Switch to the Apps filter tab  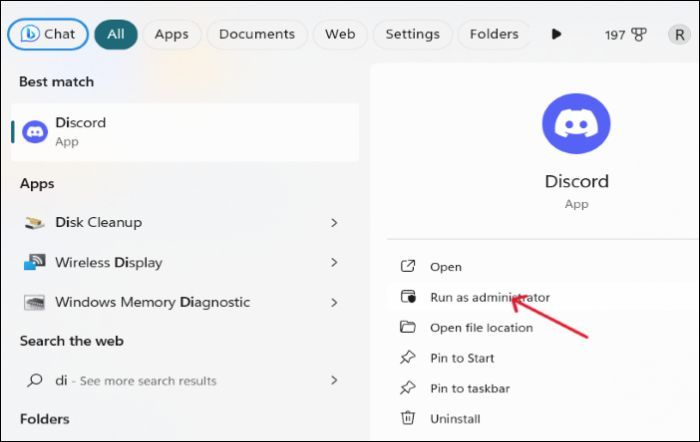coord(171,34)
